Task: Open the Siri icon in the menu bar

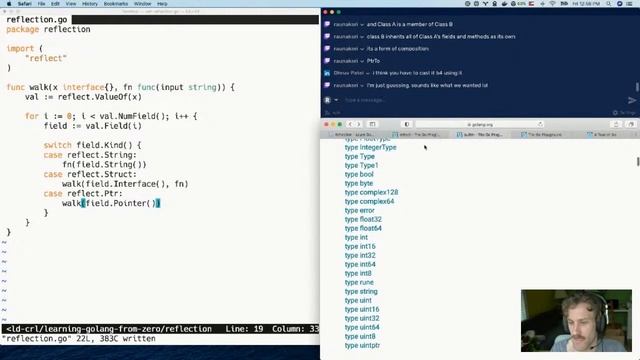Action: coord(619,4)
